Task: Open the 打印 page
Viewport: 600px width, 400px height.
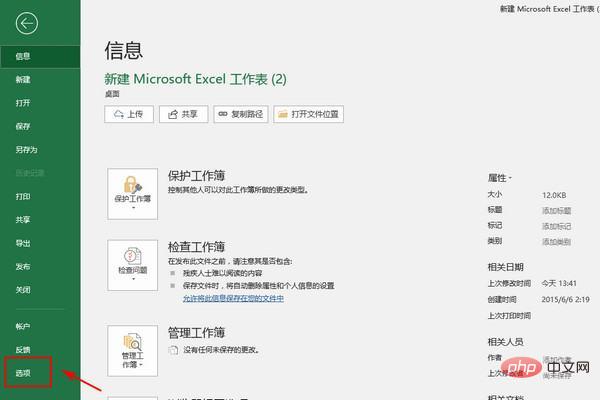Action: coord(23,196)
